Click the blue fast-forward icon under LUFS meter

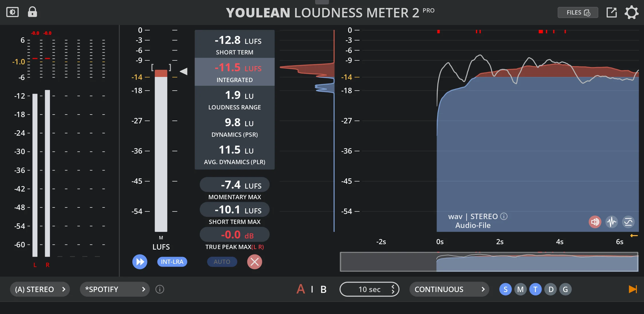tap(140, 262)
